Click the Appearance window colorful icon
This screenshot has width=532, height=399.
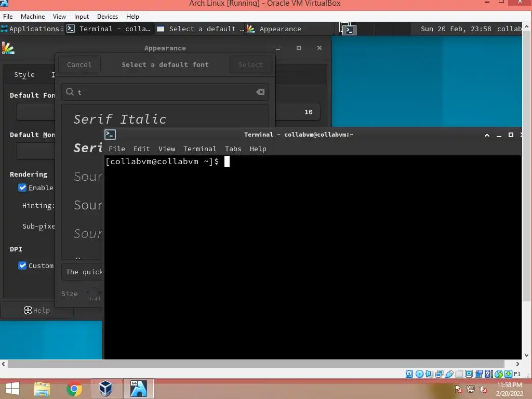point(8,48)
